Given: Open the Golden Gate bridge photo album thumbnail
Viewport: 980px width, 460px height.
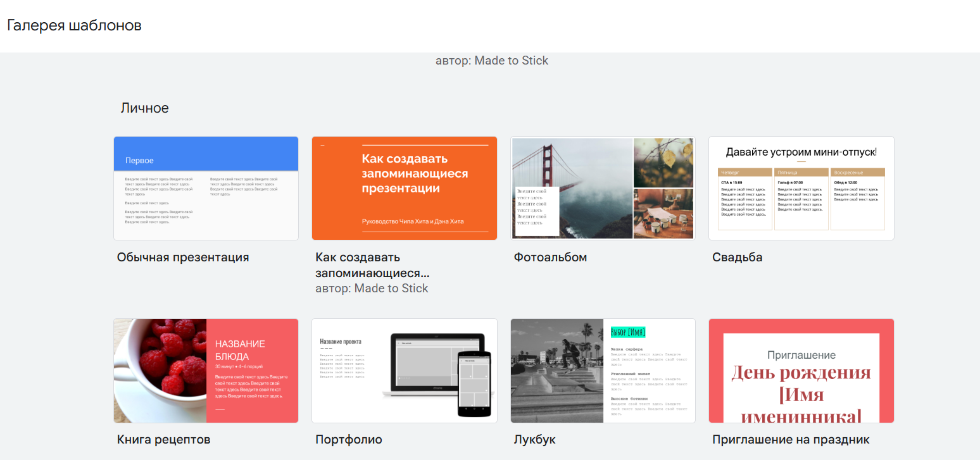Looking at the screenshot, I should point(603,189).
